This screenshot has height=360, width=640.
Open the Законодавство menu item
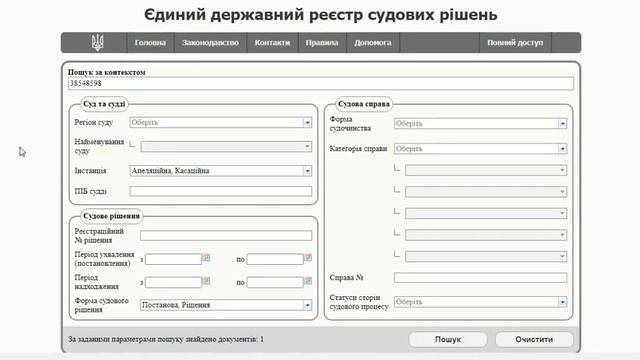tap(210, 42)
